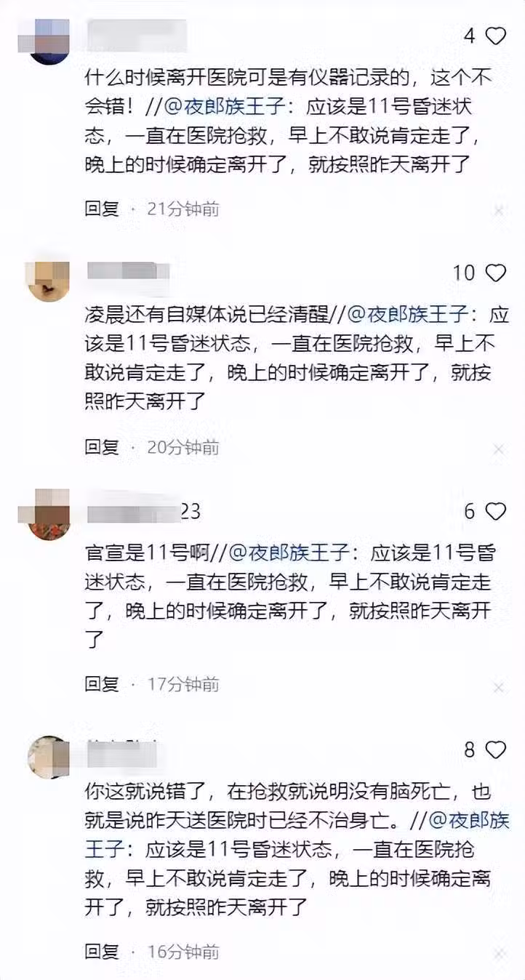
Task: Dismiss the comment posted 16分钟前
Action: click(499, 953)
